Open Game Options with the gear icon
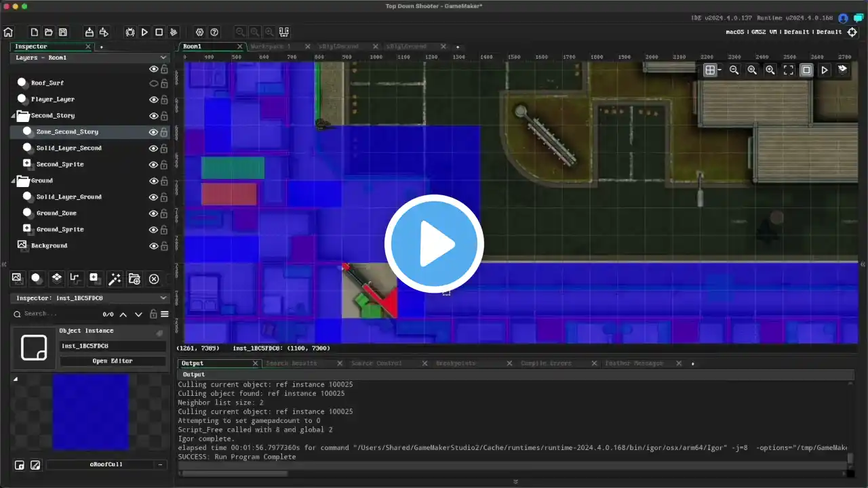Viewport: 868px width, 488px height. click(199, 32)
